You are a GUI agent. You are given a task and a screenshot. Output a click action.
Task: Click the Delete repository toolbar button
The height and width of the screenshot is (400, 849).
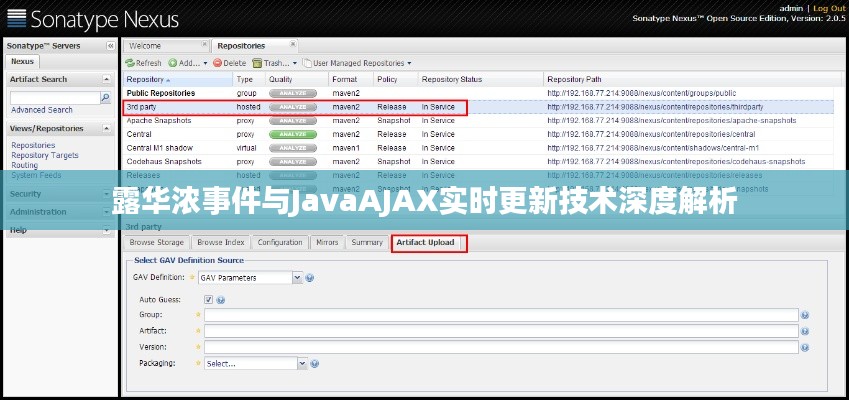tap(229, 63)
